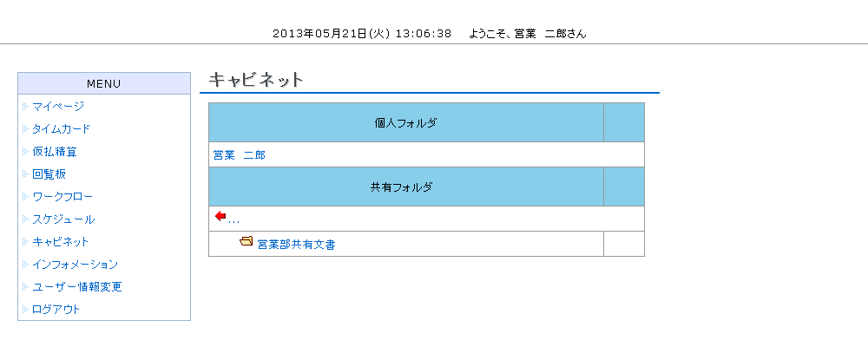Open スケジュール from the side menu
The image size is (868, 347).
pos(63,219)
